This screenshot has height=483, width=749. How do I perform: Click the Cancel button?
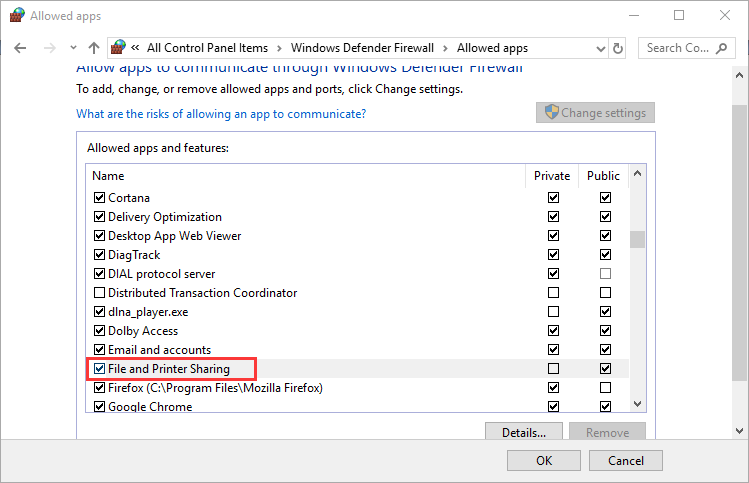[x=626, y=461]
